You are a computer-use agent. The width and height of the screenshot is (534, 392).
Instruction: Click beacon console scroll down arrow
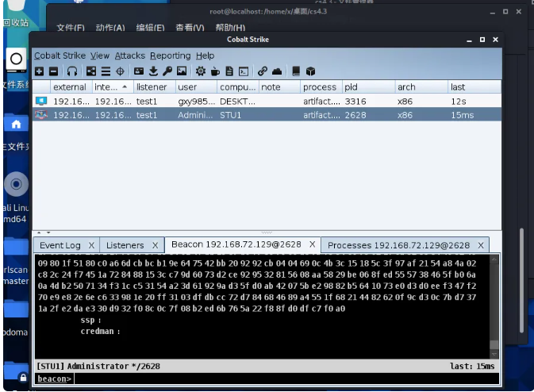(x=494, y=354)
